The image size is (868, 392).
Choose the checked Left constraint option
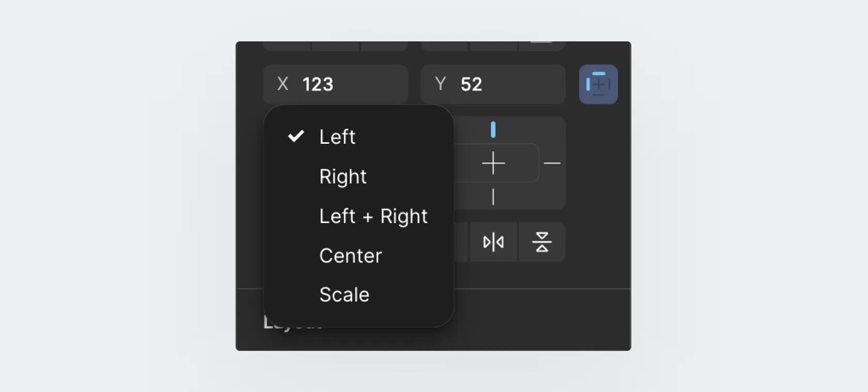coord(337,137)
